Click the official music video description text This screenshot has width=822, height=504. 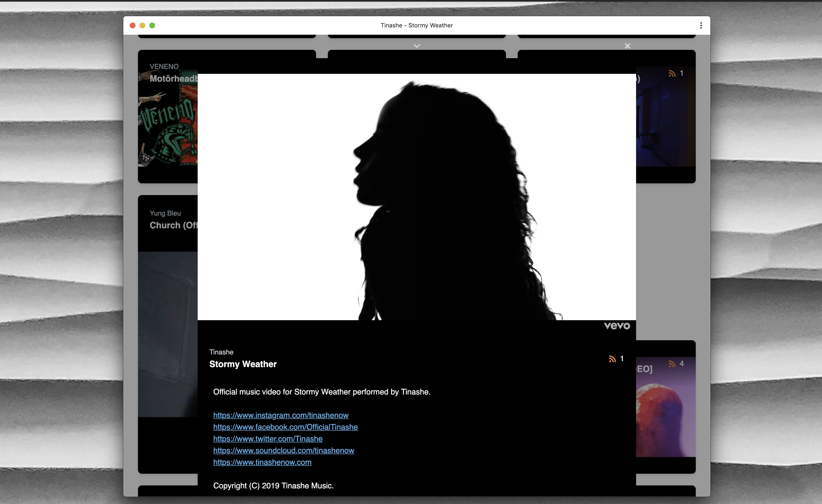322,392
